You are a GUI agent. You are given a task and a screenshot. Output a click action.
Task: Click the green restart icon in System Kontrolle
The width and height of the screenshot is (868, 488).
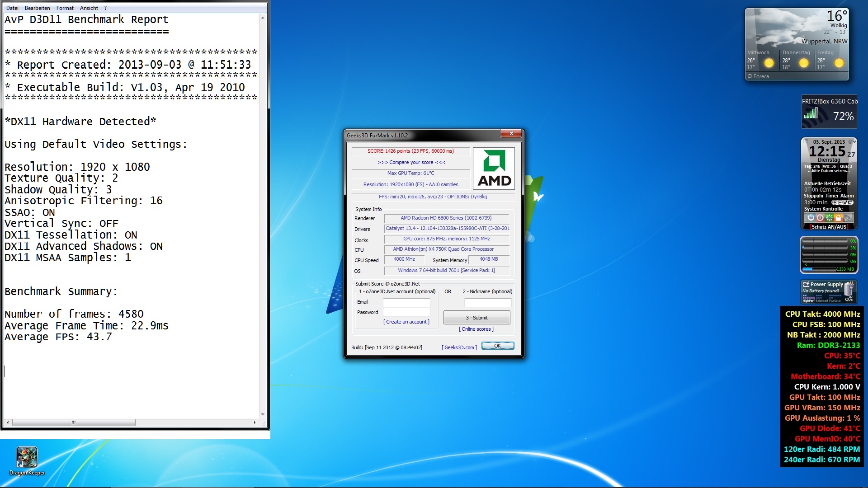click(x=829, y=218)
